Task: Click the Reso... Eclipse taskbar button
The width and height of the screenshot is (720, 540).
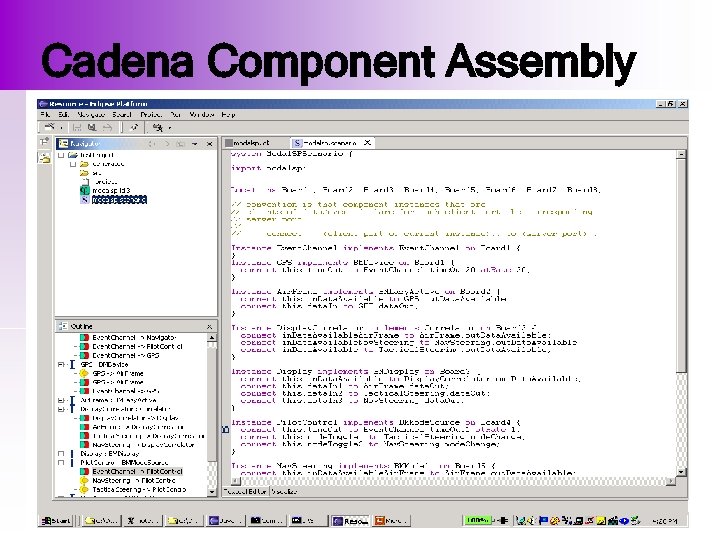Action: point(350,521)
